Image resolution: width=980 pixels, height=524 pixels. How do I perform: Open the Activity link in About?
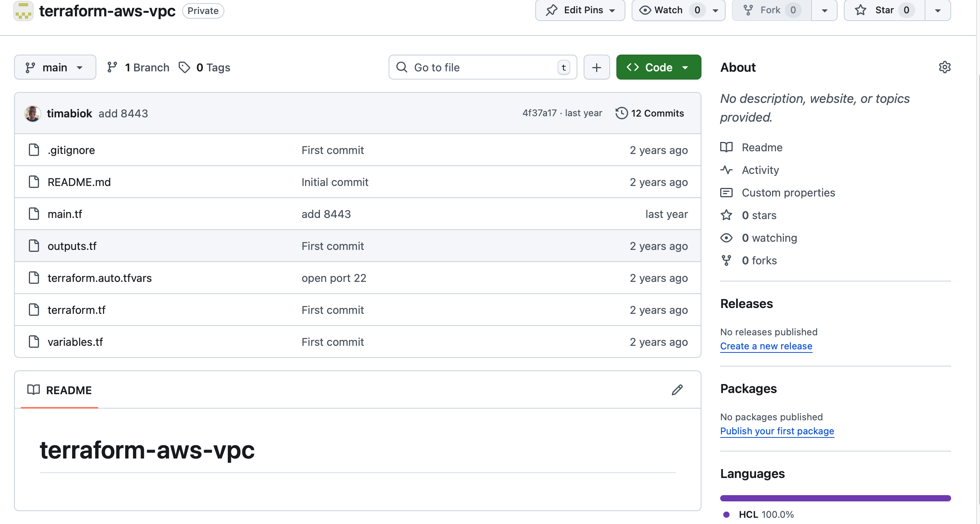pos(750,170)
